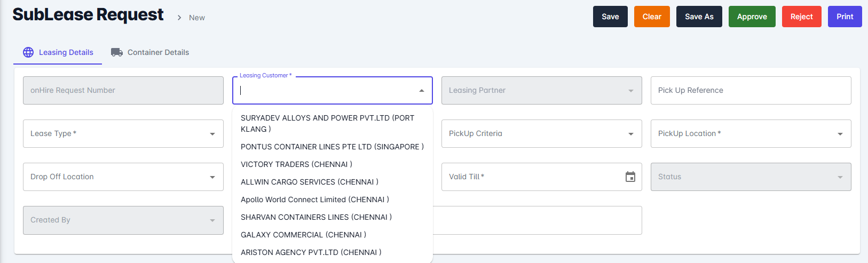Expand the Lease Type dropdown
The image size is (868, 263).
[x=212, y=134]
